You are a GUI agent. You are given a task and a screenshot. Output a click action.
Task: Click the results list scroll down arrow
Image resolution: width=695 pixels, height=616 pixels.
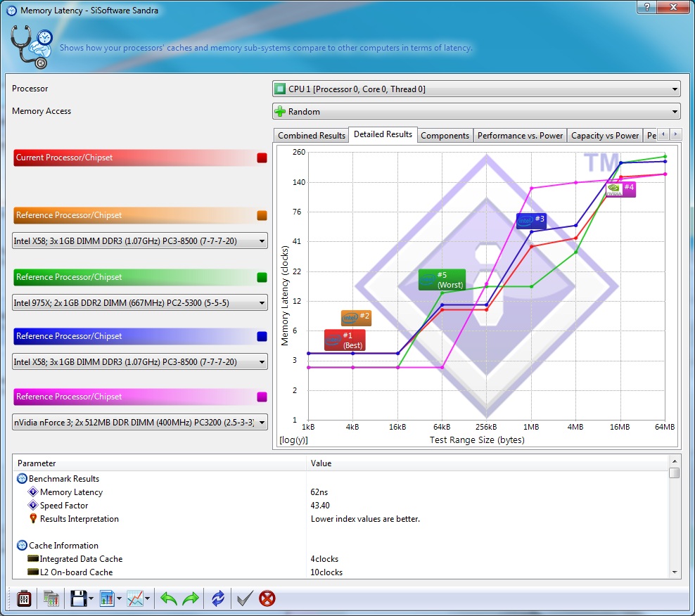click(674, 572)
